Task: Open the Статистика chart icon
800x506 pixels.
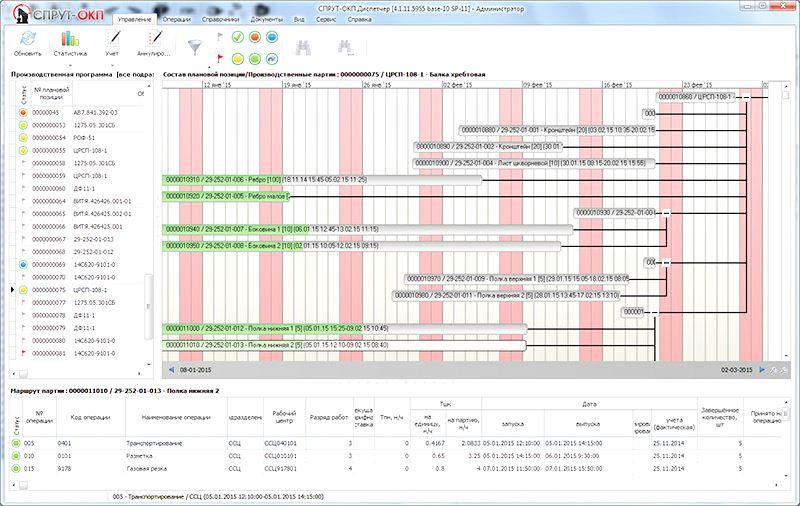Action: pos(70,39)
